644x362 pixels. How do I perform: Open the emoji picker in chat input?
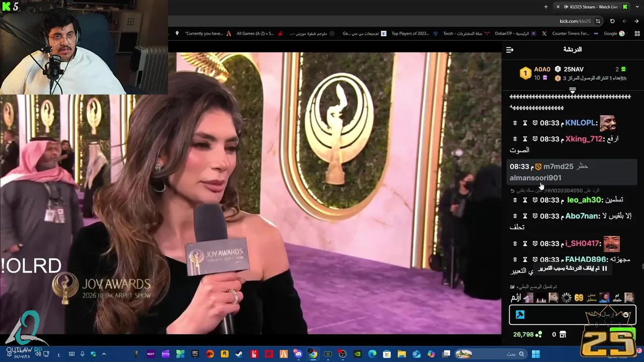coord(625,315)
